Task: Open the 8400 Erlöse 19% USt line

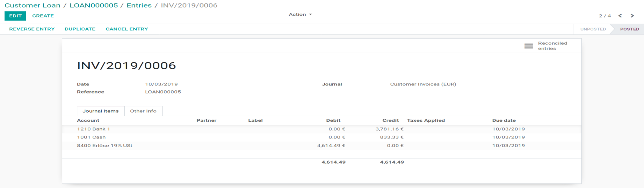Action: pos(104,146)
